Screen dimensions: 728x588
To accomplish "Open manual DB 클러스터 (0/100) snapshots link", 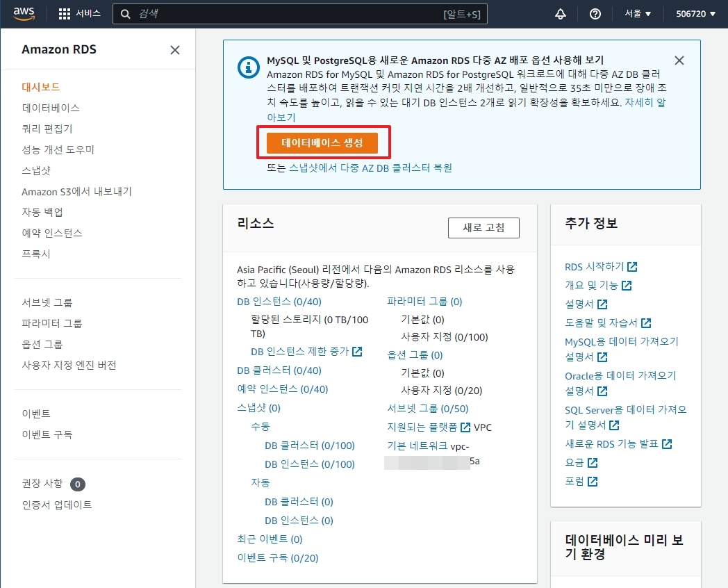I will [x=310, y=446].
